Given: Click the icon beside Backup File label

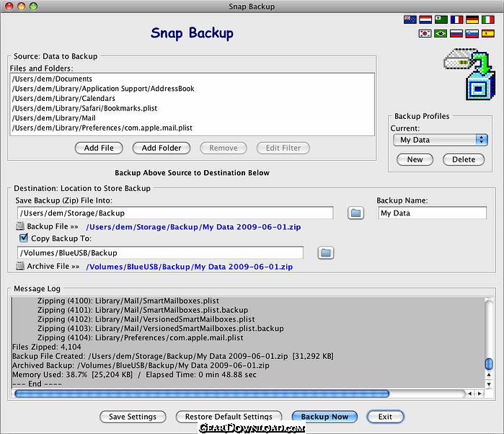Looking at the screenshot, I should 20,226.
